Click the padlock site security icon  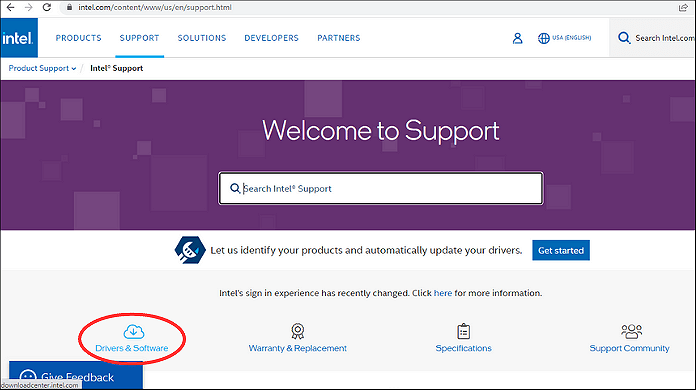[x=69, y=8]
